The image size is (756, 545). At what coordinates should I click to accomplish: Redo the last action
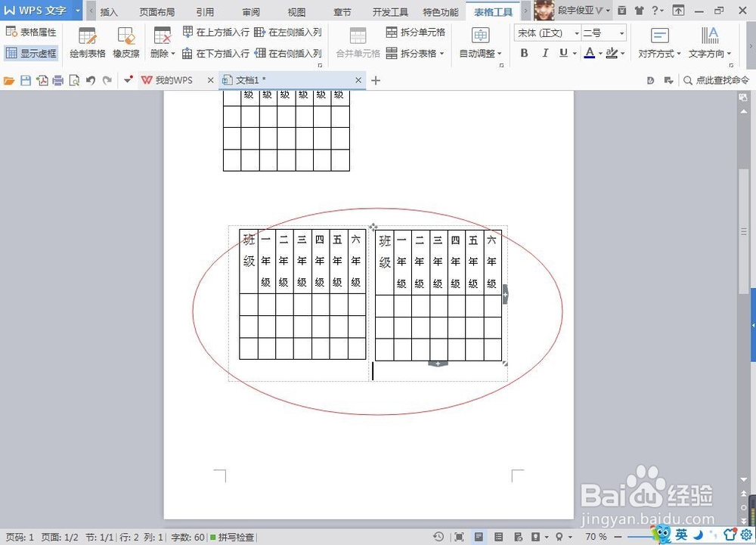[107, 80]
